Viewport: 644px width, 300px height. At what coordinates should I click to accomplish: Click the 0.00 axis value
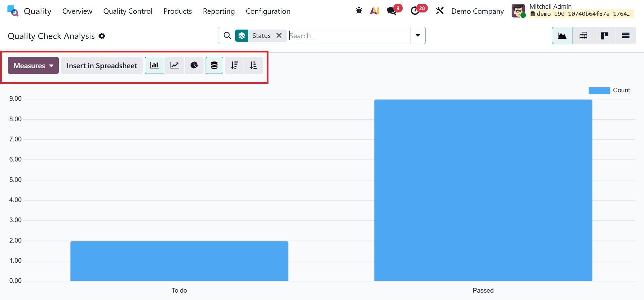click(15, 281)
